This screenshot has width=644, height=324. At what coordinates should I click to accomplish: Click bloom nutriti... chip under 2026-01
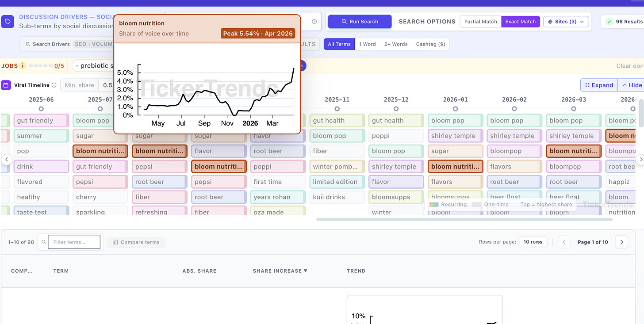(x=456, y=167)
